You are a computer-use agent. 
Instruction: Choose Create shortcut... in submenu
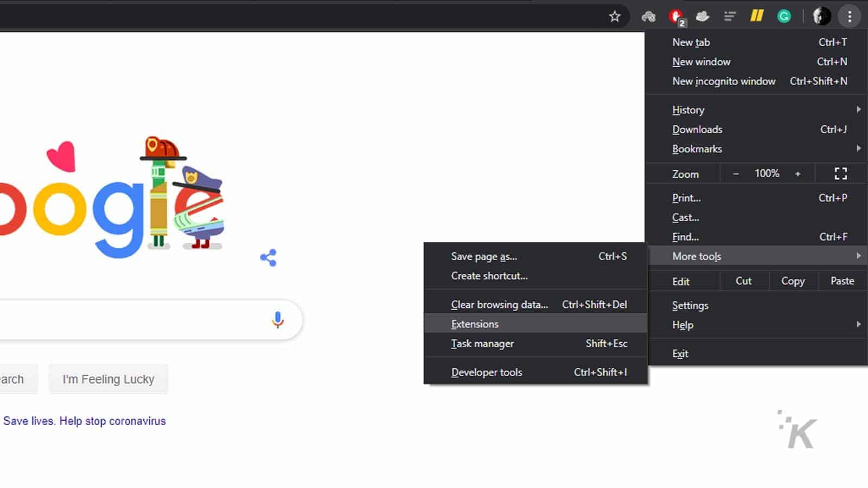tap(535, 276)
